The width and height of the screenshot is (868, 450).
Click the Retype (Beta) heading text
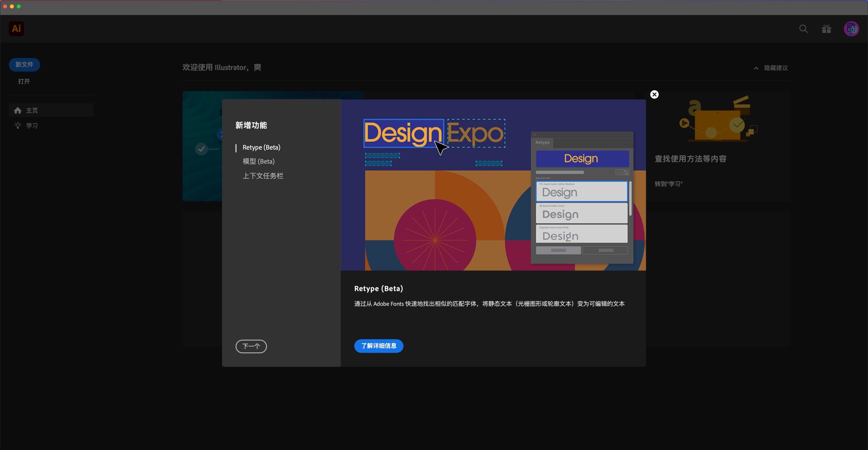tap(379, 289)
